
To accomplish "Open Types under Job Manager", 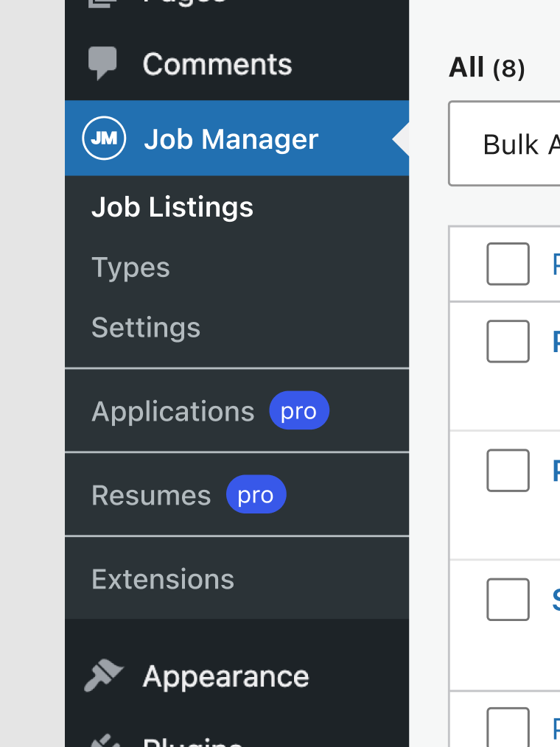I will click(x=130, y=267).
